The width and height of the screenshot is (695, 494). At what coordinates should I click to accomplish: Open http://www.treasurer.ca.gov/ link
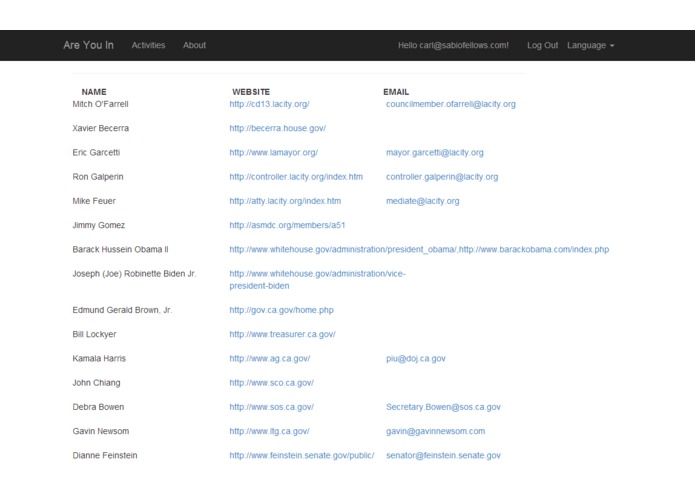[282, 334]
